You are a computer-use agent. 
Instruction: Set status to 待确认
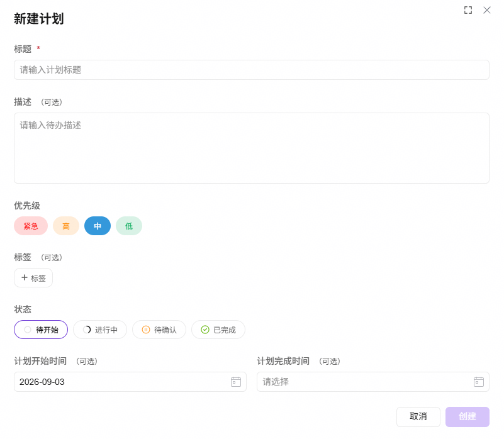click(x=159, y=330)
